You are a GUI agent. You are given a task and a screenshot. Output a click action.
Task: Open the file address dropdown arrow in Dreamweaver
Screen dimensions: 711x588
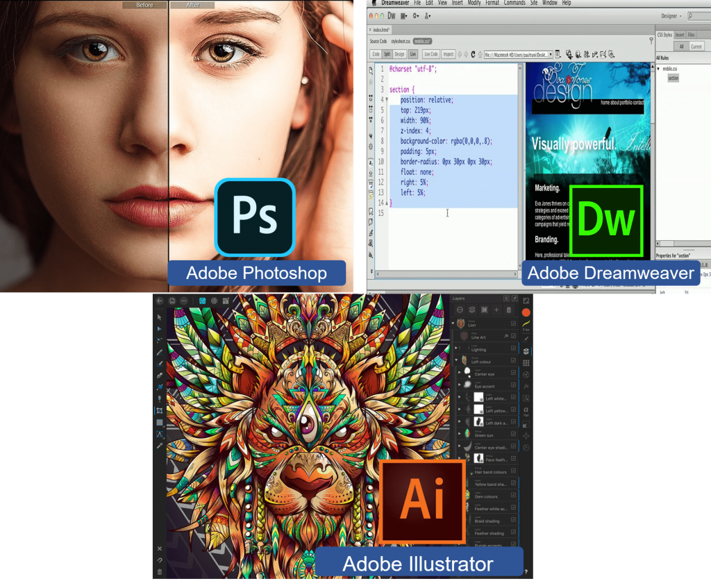[551, 55]
